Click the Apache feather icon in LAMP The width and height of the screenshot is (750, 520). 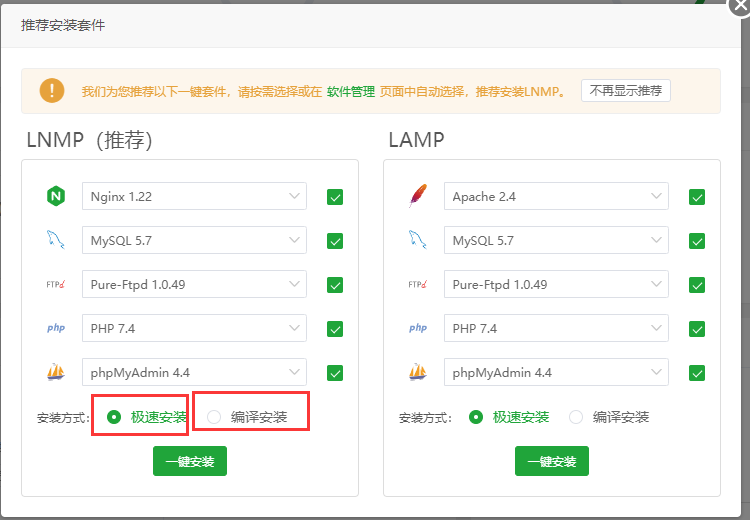(x=418, y=196)
